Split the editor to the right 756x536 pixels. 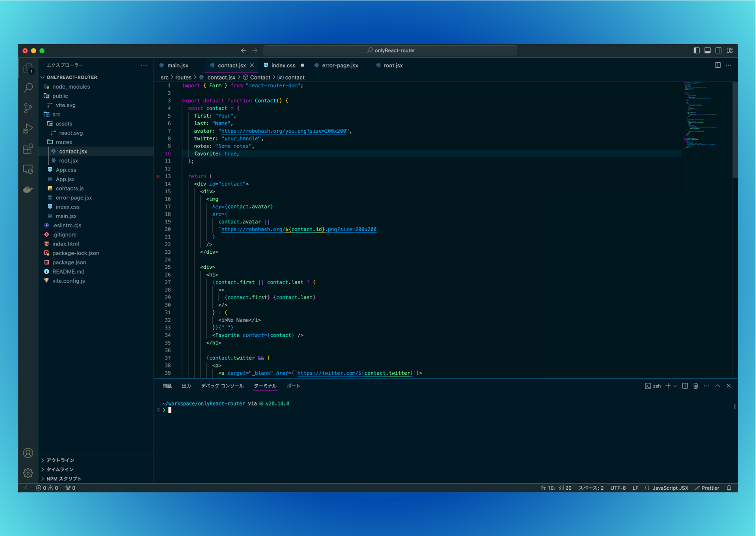pos(718,65)
